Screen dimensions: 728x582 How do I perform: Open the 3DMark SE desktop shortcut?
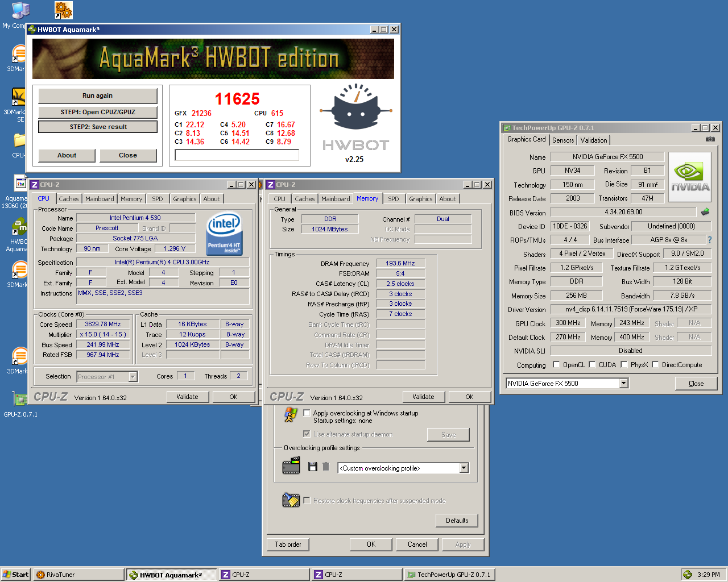point(19,97)
